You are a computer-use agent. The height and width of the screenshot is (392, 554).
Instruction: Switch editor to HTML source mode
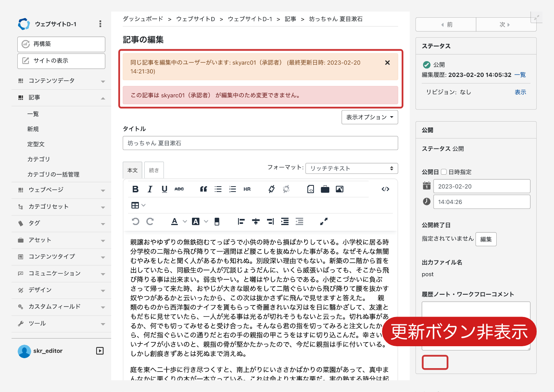385,189
